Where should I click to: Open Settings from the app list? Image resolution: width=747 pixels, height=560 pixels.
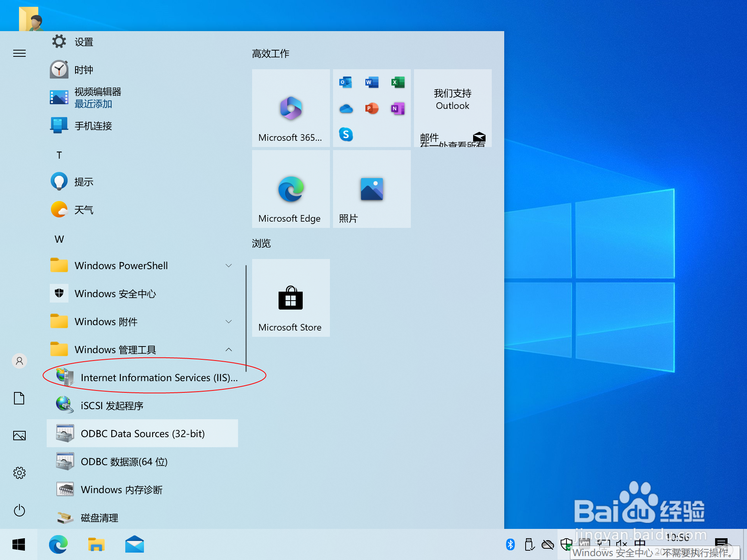pyautogui.click(x=142, y=42)
